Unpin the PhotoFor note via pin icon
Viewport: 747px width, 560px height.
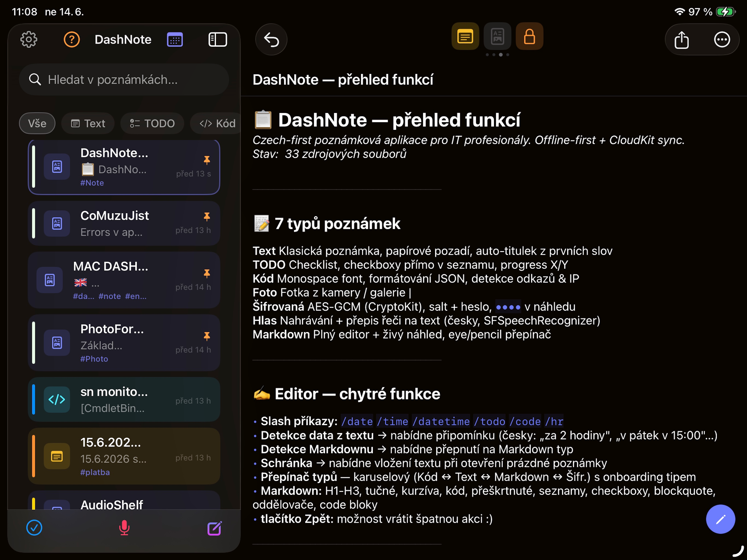coord(207,336)
